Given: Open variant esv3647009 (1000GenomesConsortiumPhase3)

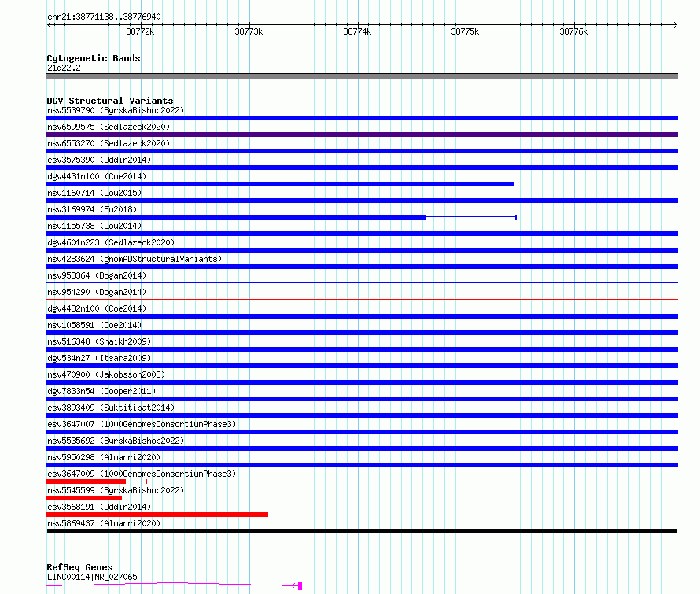Looking at the screenshot, I should (x=142, y=474).
